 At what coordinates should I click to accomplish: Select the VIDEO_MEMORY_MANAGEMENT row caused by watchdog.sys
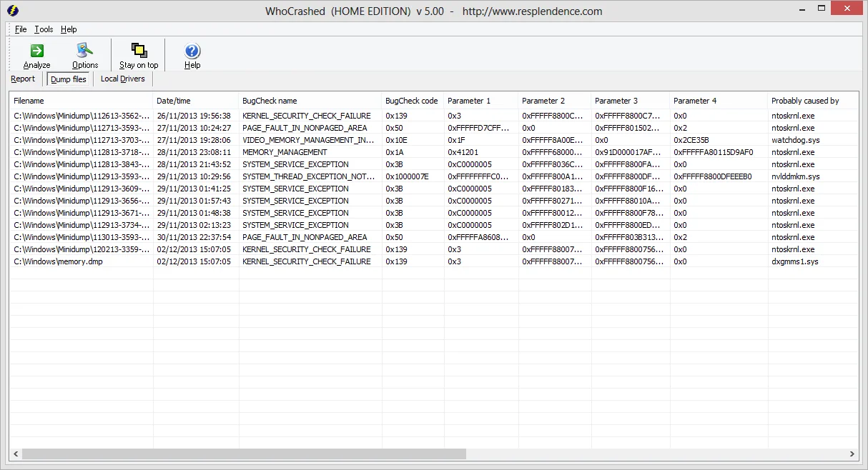pos(434,140)
